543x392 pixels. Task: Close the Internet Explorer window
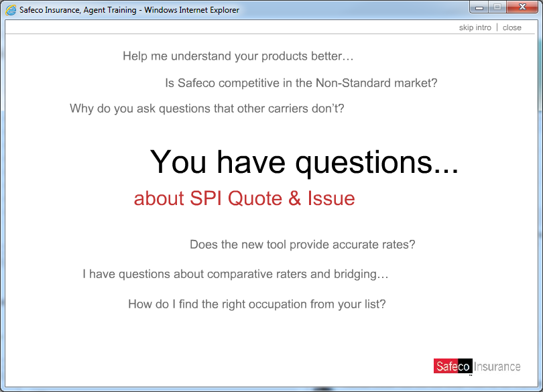click(522, 7)
